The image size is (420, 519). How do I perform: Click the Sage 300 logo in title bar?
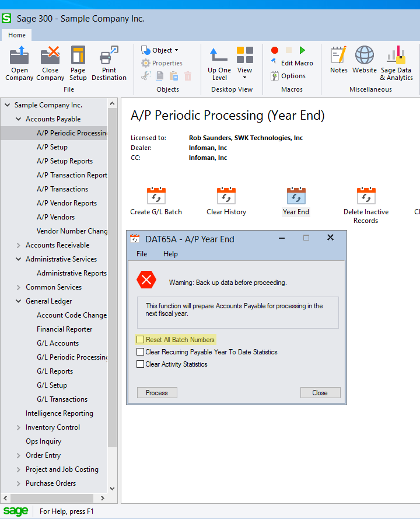tap(6, 18)
